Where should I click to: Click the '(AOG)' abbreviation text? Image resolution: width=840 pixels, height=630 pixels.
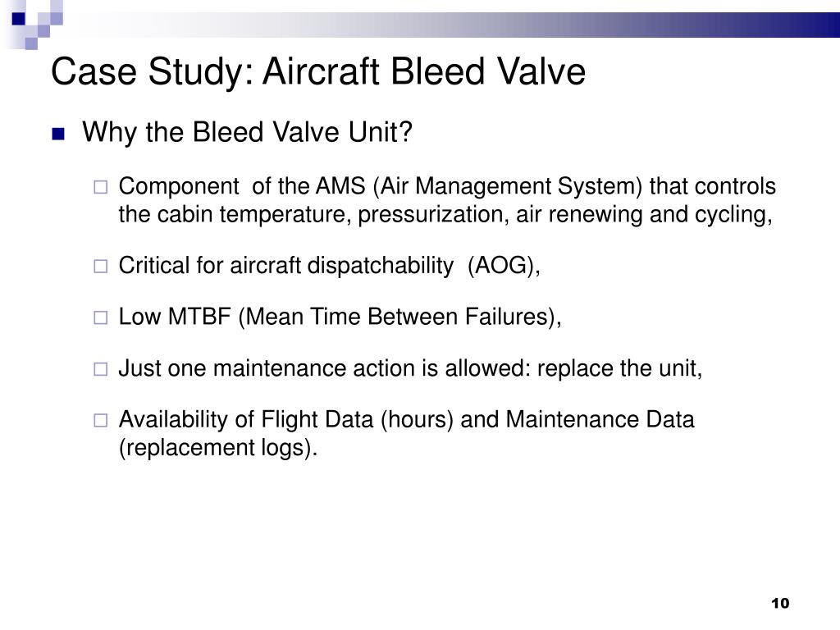pyautogui.click(x=500, y=266)
